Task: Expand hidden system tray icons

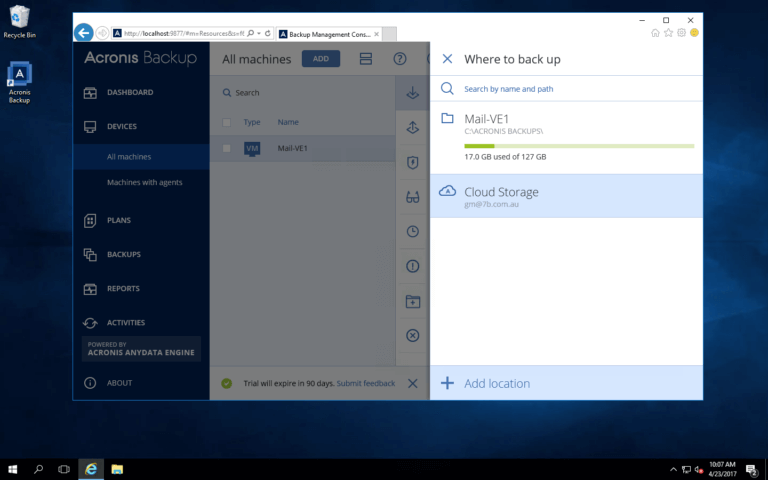Action: (673, 469)
